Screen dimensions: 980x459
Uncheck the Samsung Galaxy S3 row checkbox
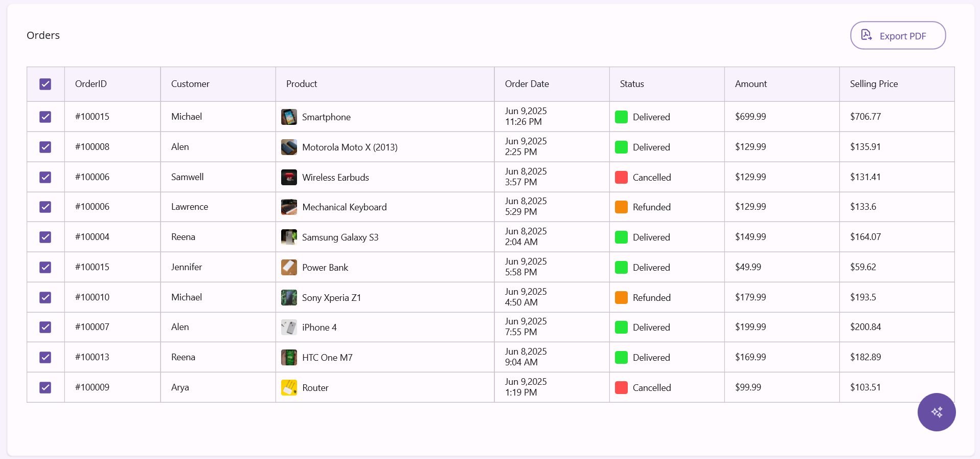[x=45, y=237]
